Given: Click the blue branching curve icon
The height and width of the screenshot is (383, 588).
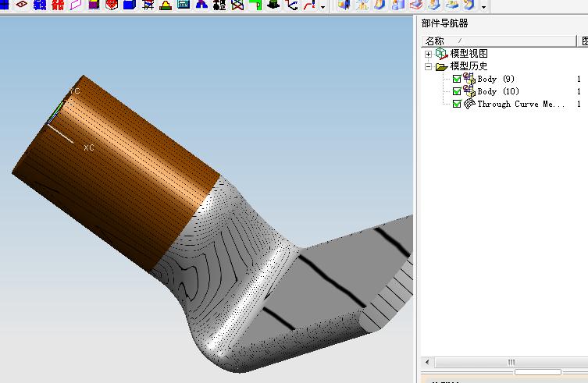Looking at the screenshot, I should (291, 5).
